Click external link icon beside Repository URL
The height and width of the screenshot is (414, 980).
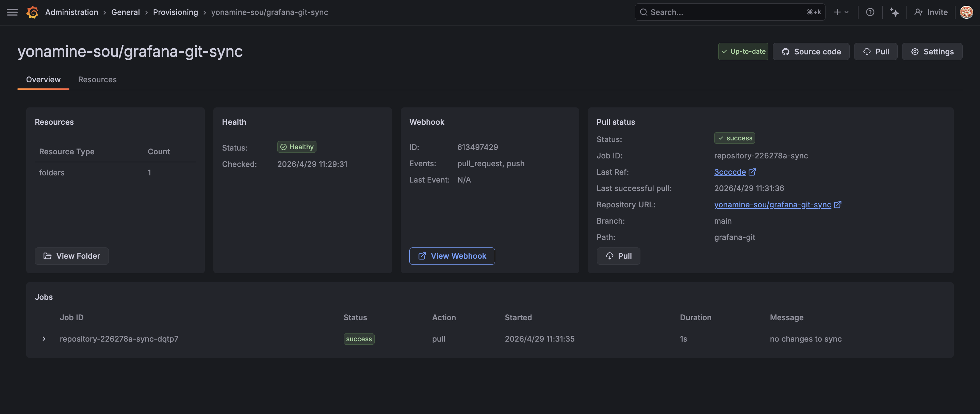point(837,205)
